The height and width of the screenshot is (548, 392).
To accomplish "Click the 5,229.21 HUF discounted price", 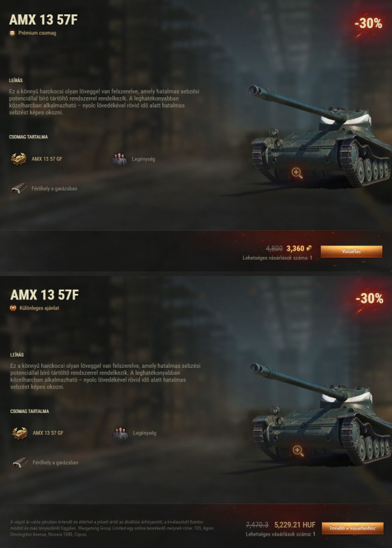I will click(295, 525).
